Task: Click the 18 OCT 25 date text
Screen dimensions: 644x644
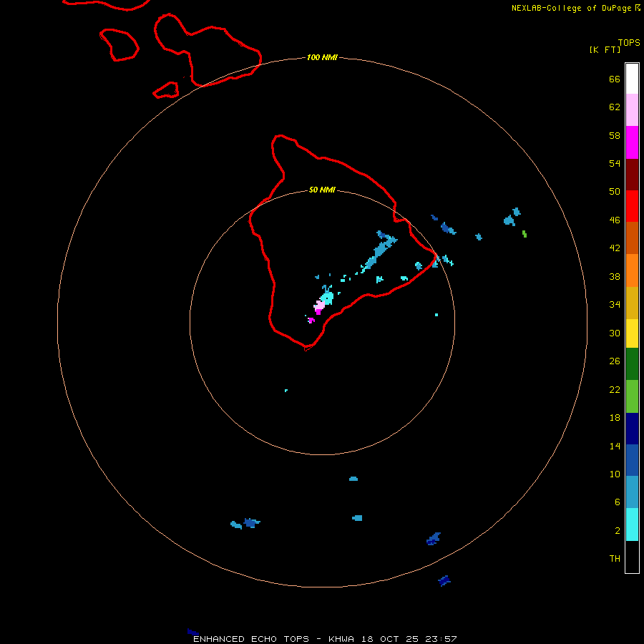Action: click(390, 639)
